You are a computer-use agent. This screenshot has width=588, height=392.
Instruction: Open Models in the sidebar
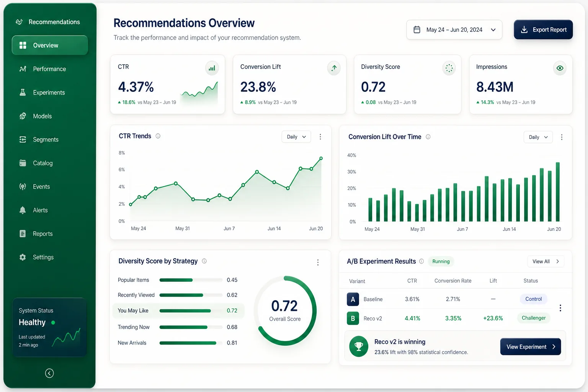50,116
